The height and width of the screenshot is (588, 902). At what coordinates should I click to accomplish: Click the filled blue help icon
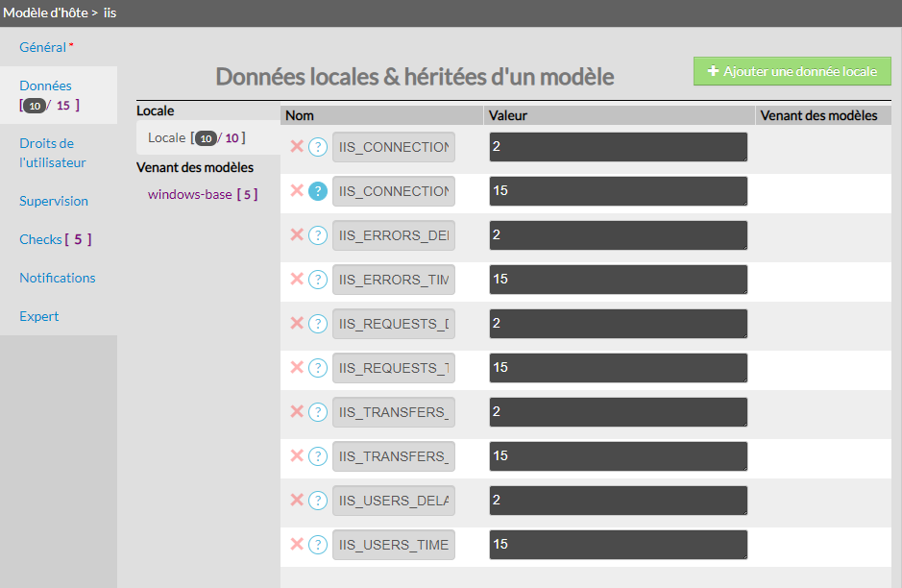[x=318, y=191]
